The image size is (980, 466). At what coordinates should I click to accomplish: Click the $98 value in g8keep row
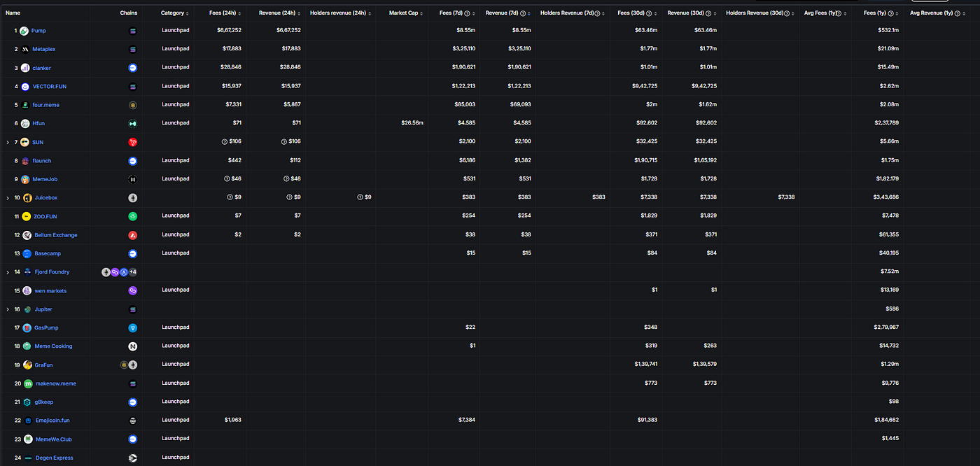894,402
